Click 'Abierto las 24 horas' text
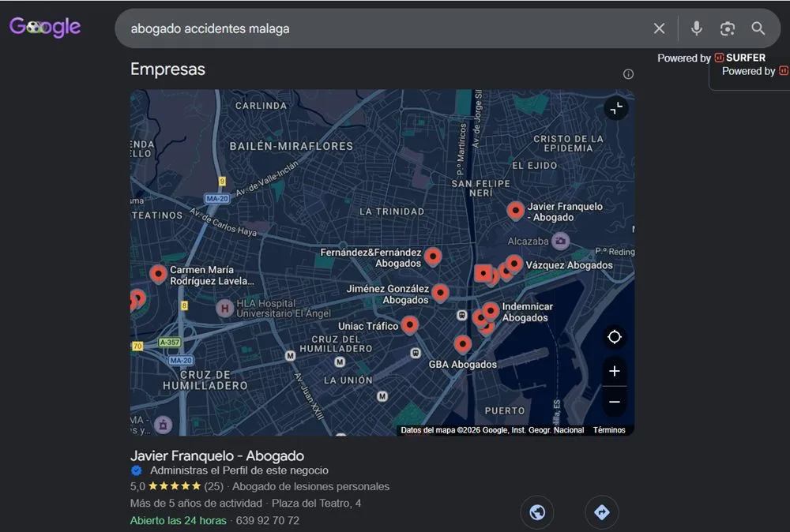This screenshot has width=790, height=532. point(179,520)
